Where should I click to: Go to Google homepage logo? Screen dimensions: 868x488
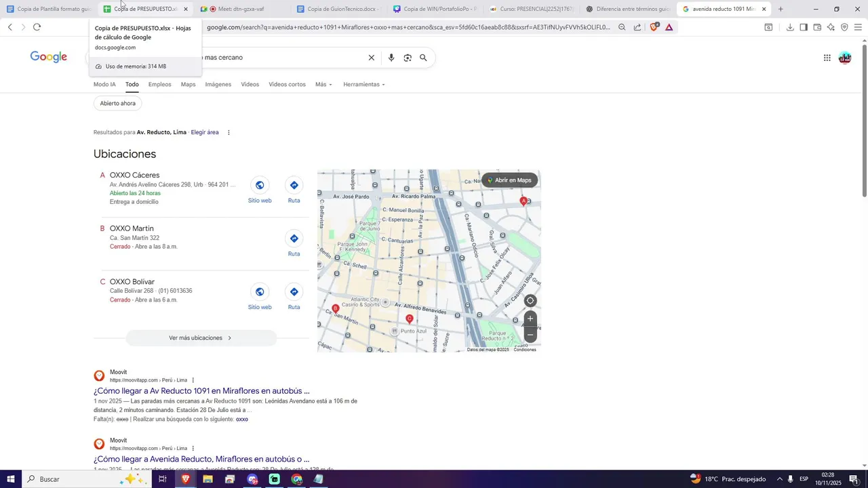point(49,57)
